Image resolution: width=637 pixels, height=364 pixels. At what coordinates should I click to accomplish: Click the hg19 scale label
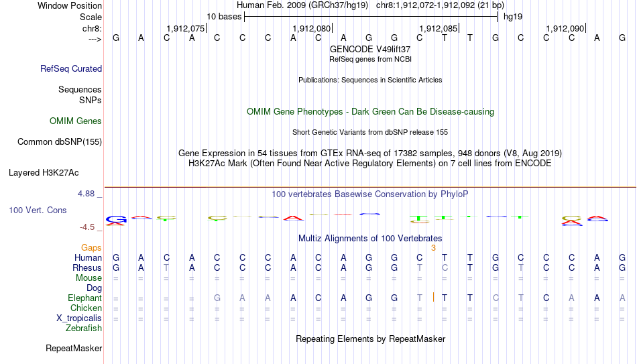tap(513, 17)
